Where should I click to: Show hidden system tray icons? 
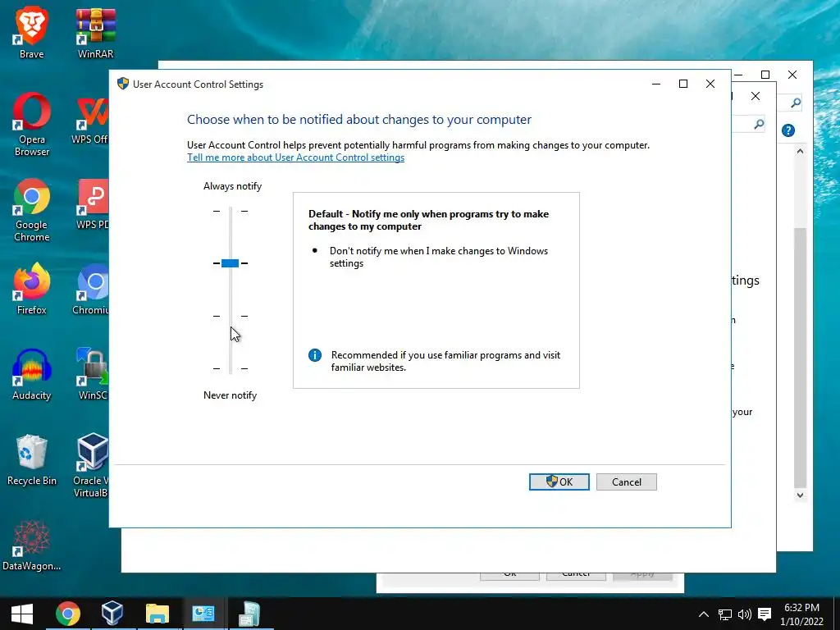click(x=704, y=614)
